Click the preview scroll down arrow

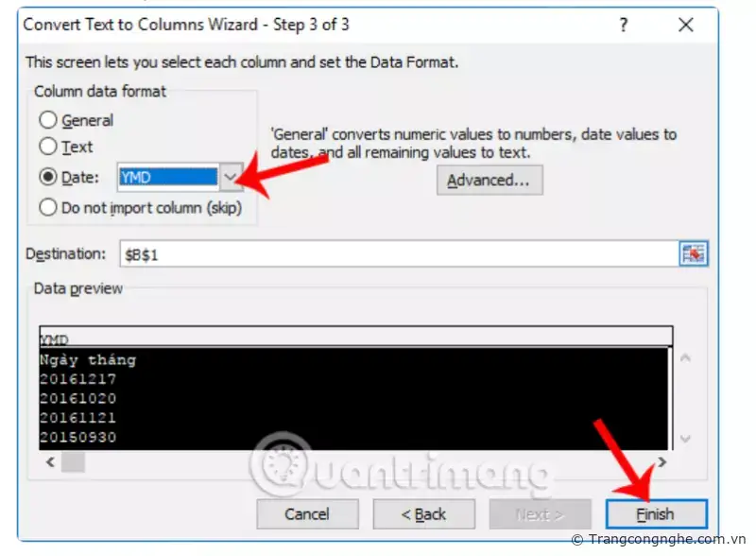click(685, 439)
